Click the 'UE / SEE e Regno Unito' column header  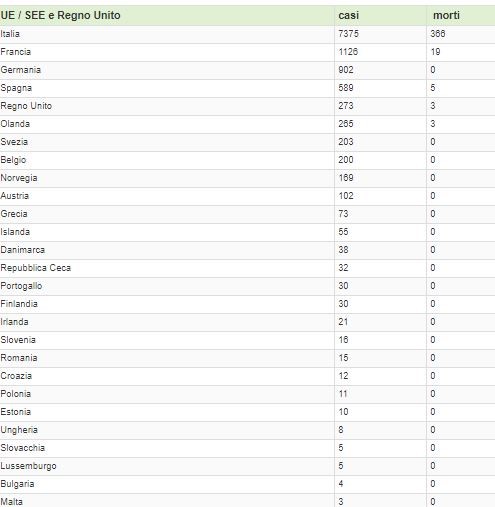[x=60, y=15]
